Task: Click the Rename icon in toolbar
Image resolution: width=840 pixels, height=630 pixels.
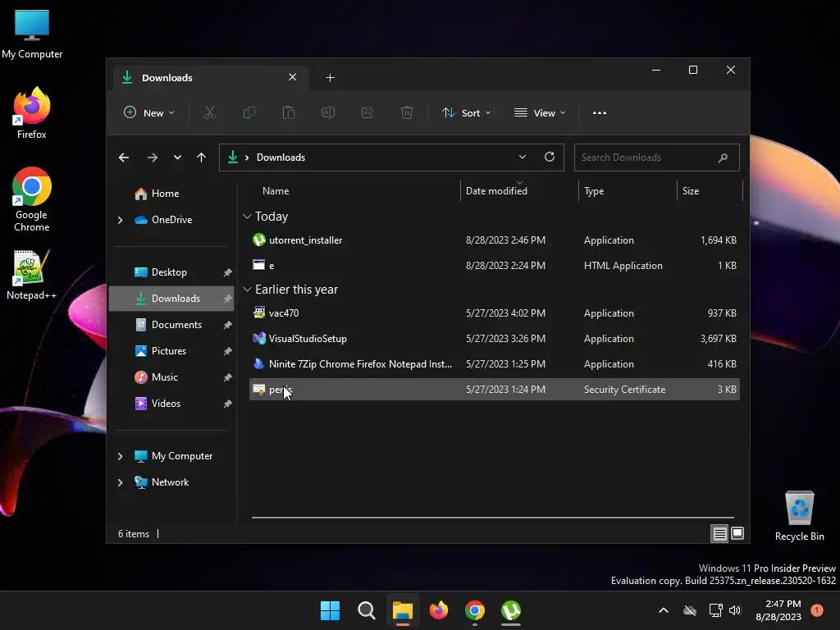Action: [x=328, y=113]
